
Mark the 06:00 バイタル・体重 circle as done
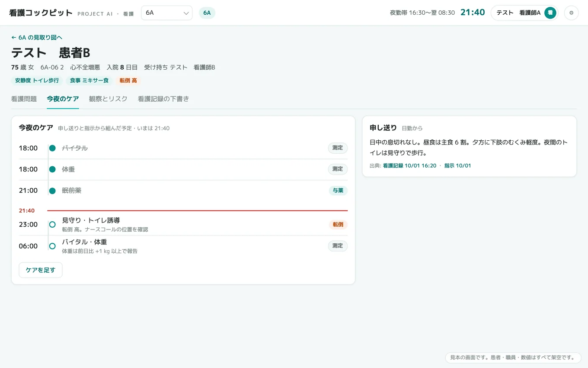click(52, 246)
